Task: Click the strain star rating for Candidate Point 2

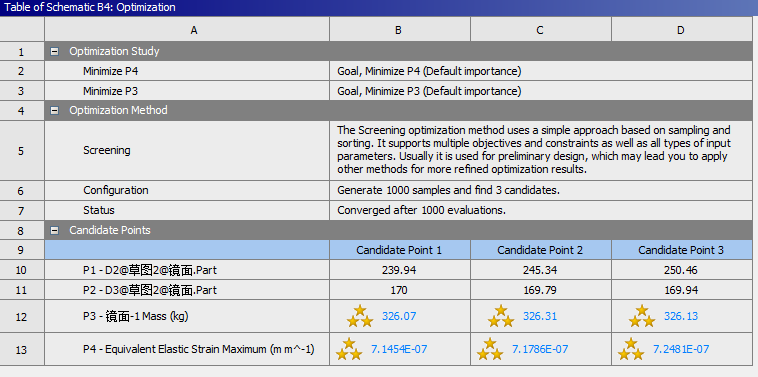Action: (x=490, y=349)
